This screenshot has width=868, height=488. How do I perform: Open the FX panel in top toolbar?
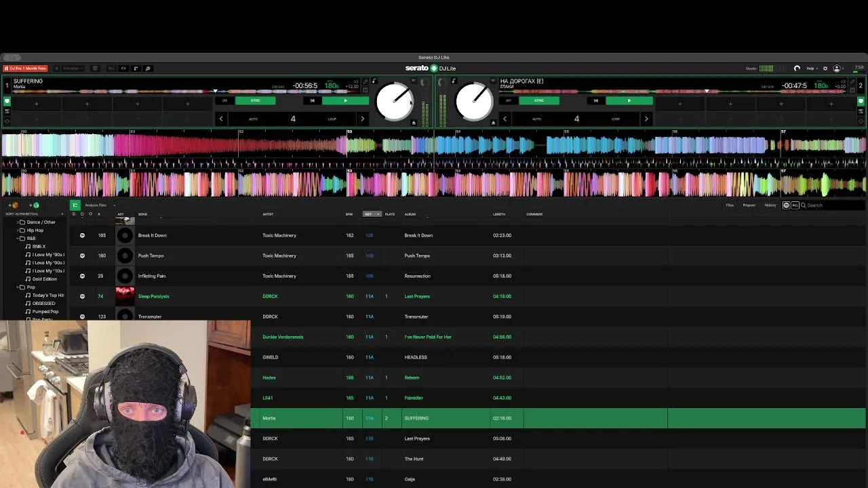coord(123,68)
